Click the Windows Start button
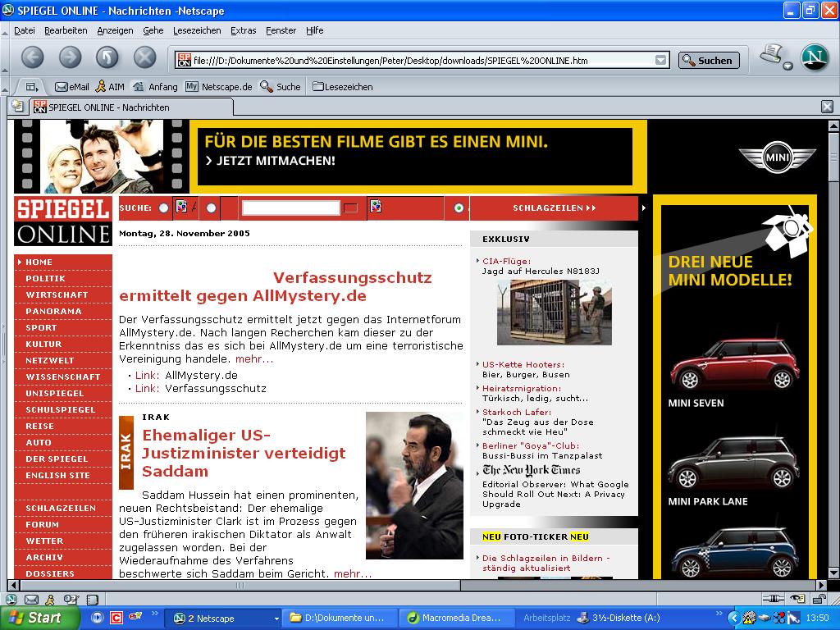Screen dimensions: 840x630 coord(40,618)
